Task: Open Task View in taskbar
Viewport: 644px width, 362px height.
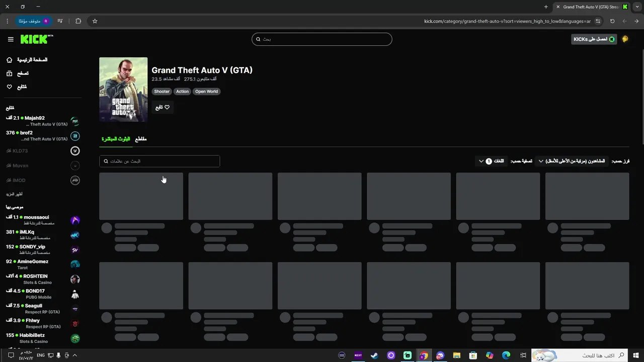Action: pos(523,355)
